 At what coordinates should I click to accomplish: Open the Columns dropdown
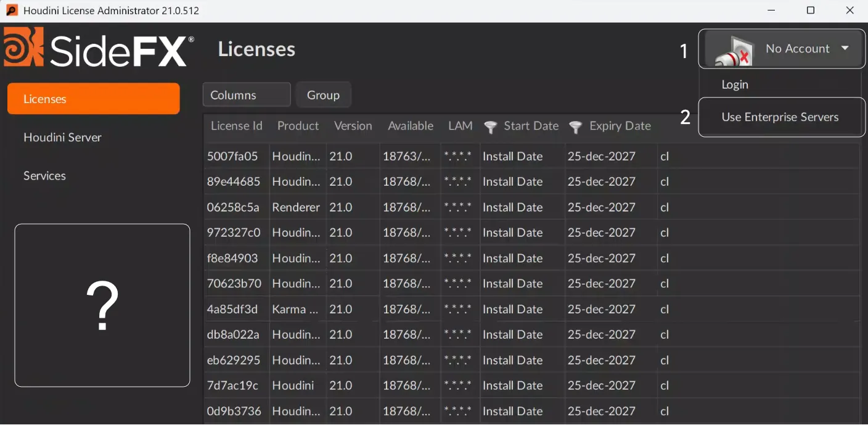click(x=247, y=95)
